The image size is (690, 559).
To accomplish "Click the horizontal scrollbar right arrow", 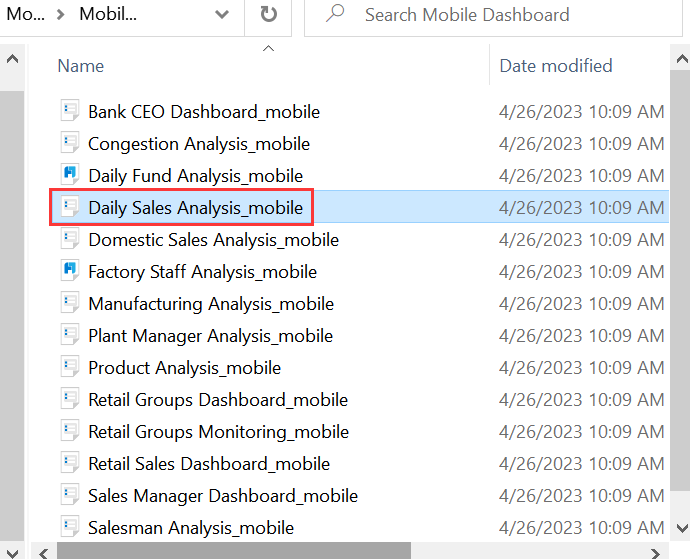I will click(x=656, y=552).
